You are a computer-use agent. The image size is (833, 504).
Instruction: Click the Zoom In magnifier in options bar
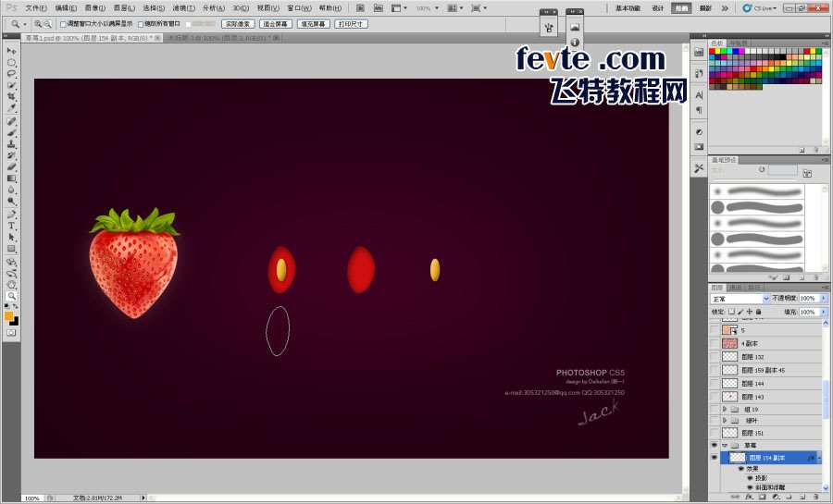point(38,24)
